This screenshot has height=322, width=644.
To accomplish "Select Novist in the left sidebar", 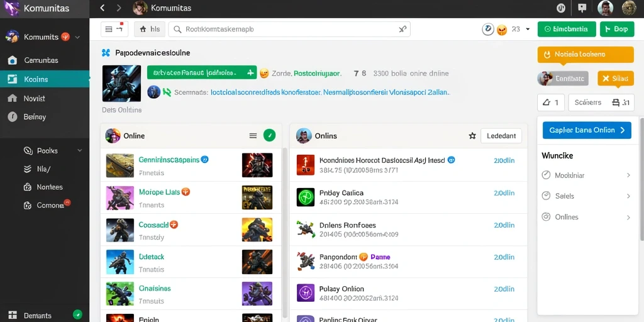I will [x=35, y=98].
